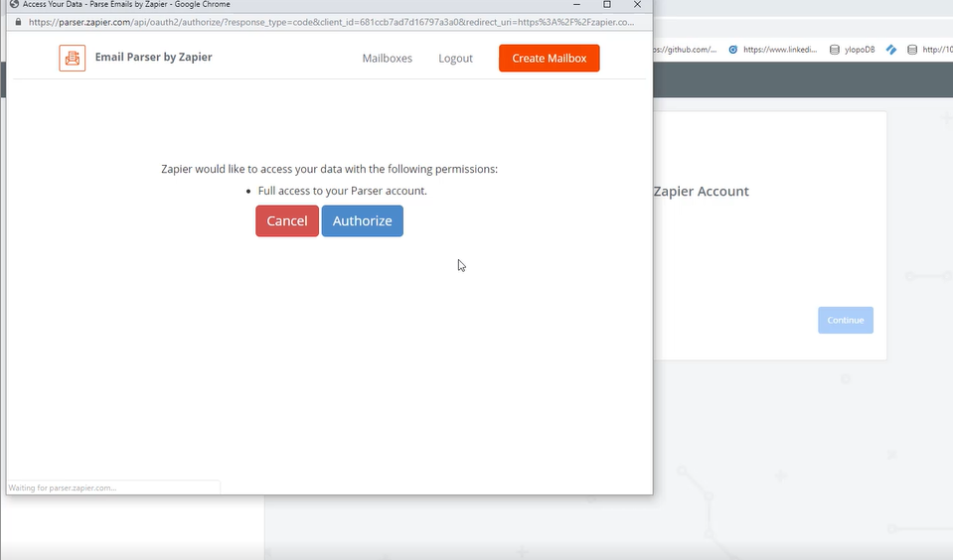Click the padlock icon in popup address bar
Image resolution: width=953 pixels, height=560 pixels.
pos(18,22)
